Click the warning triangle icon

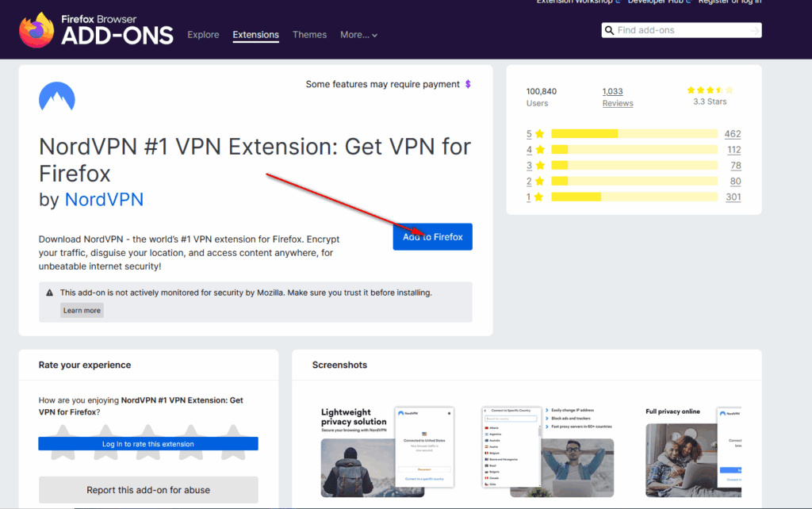click(50, 293)
